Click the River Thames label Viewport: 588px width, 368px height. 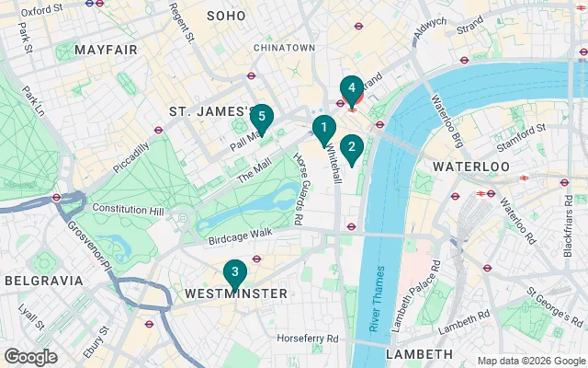(x=377, y=298)
